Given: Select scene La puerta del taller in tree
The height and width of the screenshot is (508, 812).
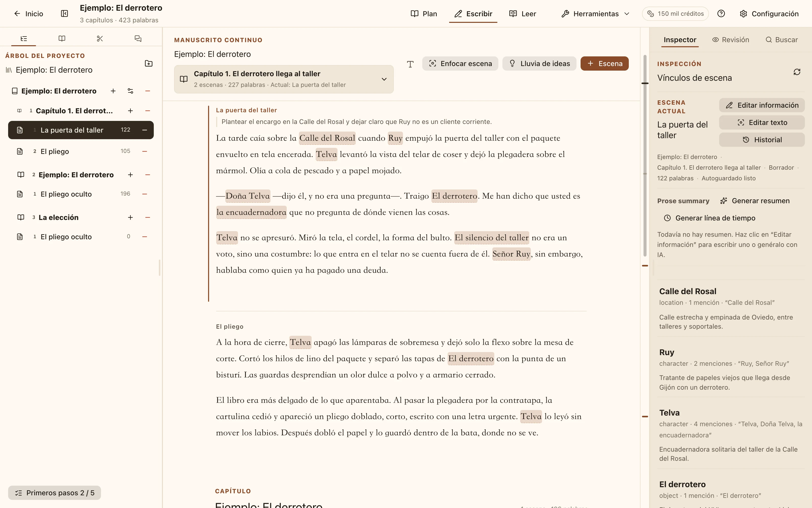Looking at the screenshot, I should point(81,130).
